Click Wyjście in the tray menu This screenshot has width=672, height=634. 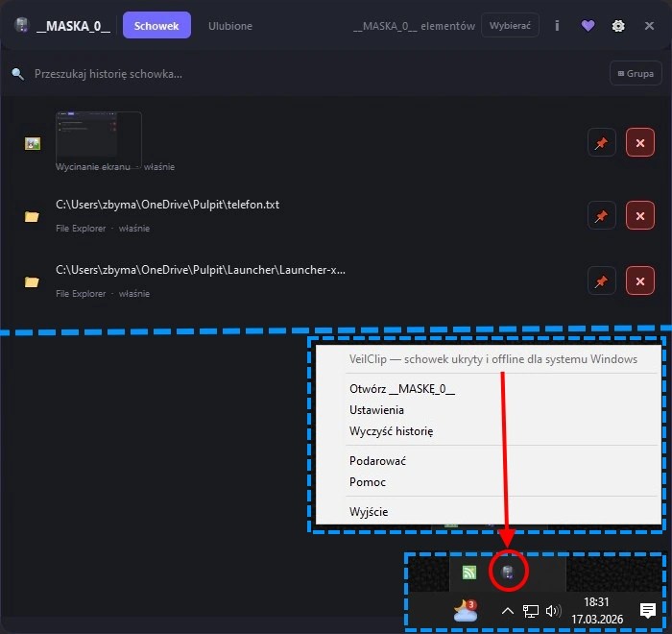[x=369, y=512]
